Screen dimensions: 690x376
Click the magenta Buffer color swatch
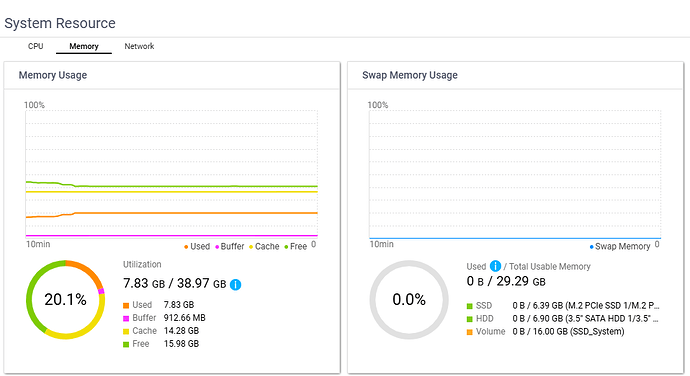coord(126,318)
